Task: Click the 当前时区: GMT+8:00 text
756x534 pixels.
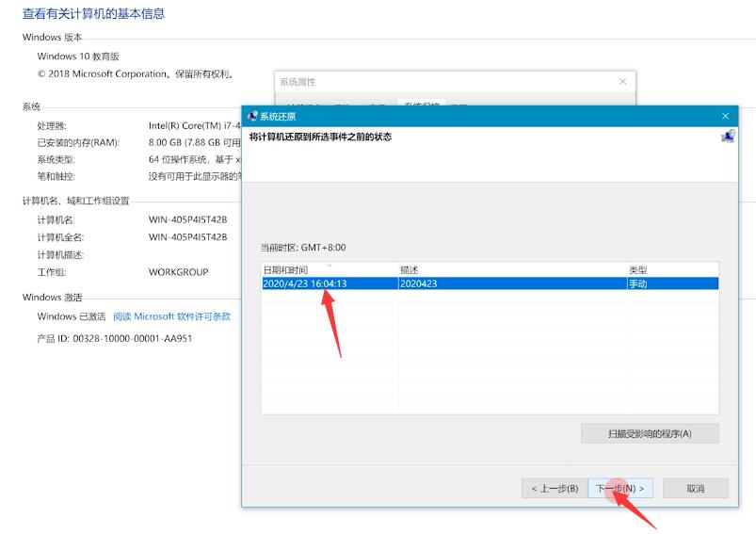Action: tap(303, 248)
